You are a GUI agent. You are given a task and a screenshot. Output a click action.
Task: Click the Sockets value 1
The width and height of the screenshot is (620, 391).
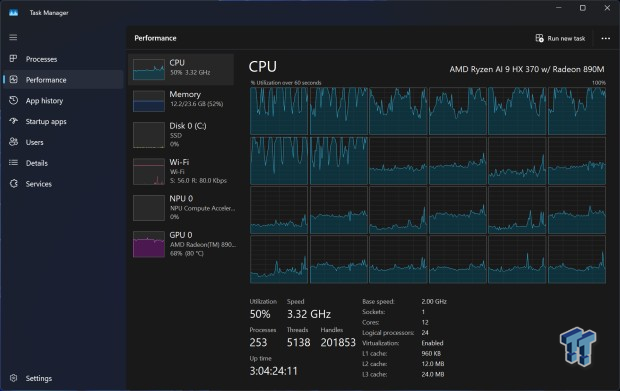tap(423, 312)
